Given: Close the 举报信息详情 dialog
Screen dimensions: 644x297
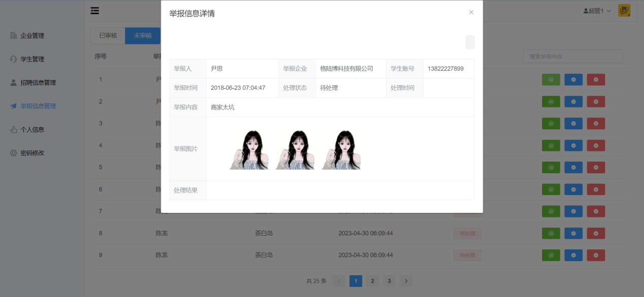Looking at the screenshot, I should pyautogui.click(x=471, y=12).
